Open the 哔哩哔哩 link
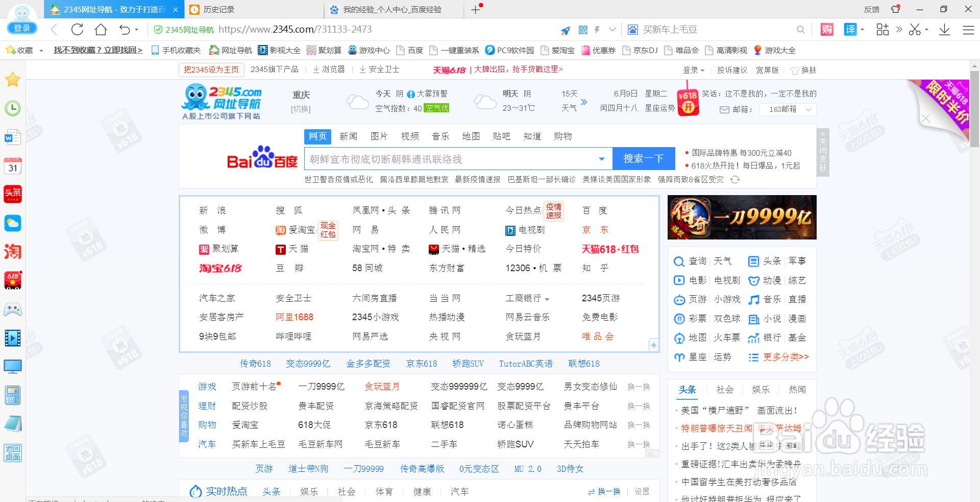 pos(293,337)
